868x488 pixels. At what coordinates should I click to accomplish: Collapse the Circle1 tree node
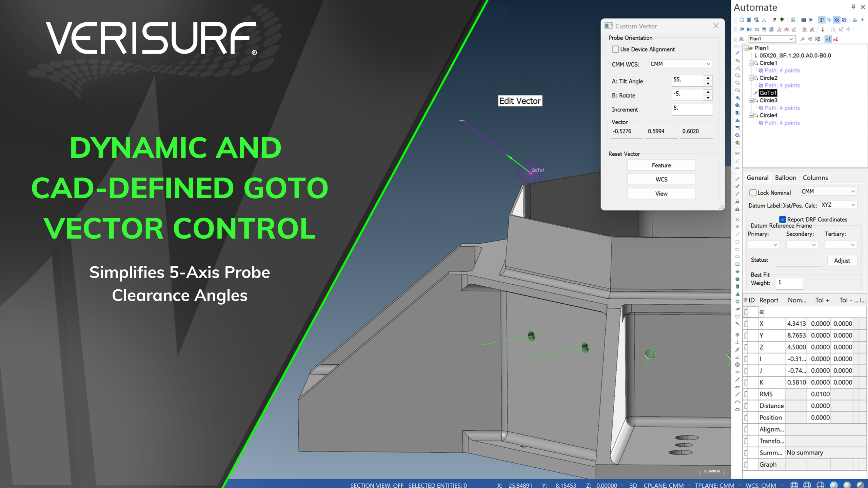coord(751,63)
